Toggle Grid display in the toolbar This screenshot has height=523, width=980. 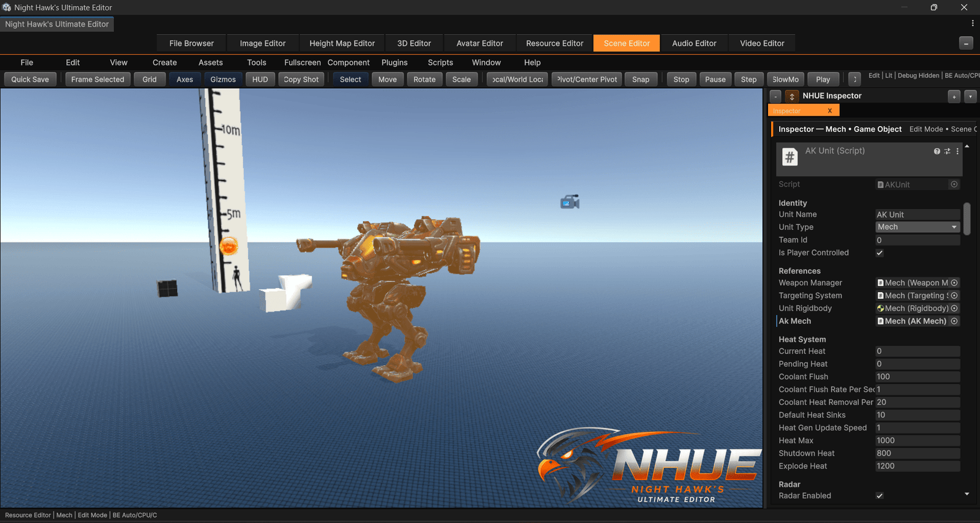[149, 80]
